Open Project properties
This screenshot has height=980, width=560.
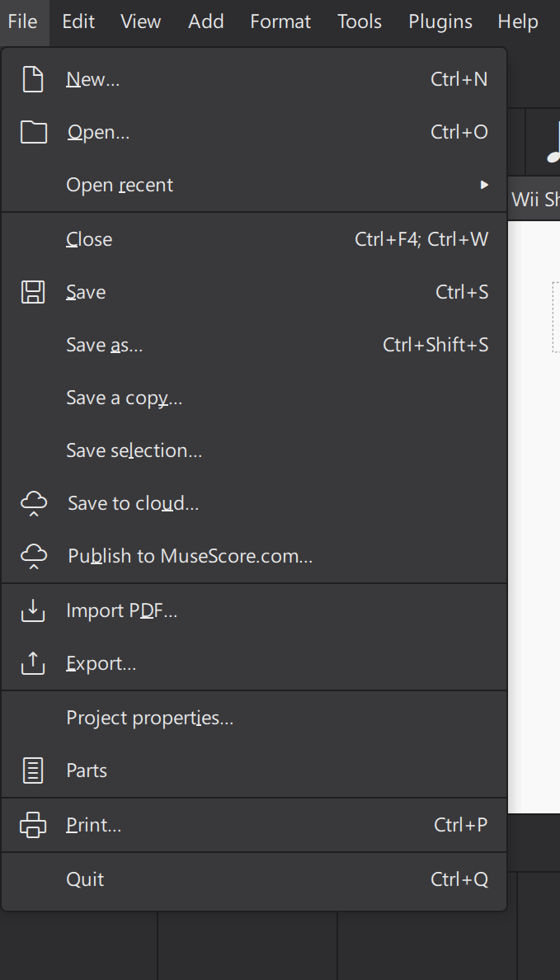150,717
